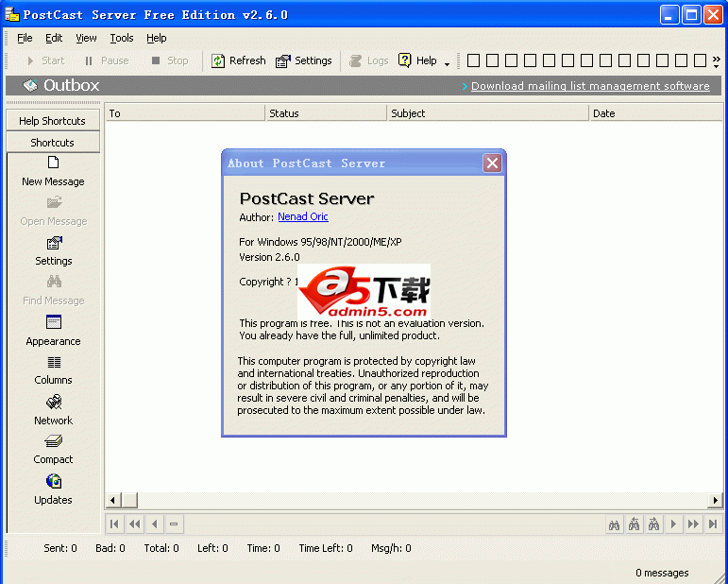728x584 pixels.
Task: Click the New Message shortcut icon
Action: [53, 163]
